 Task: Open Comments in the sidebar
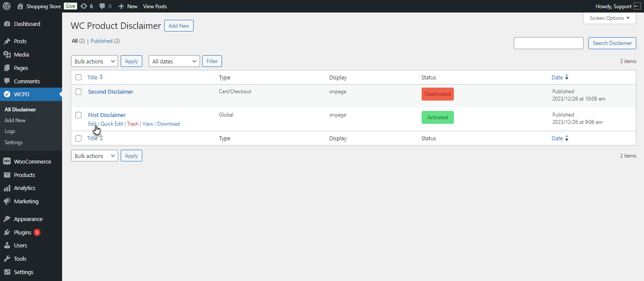pyautogui.click(x=31, y=81)
